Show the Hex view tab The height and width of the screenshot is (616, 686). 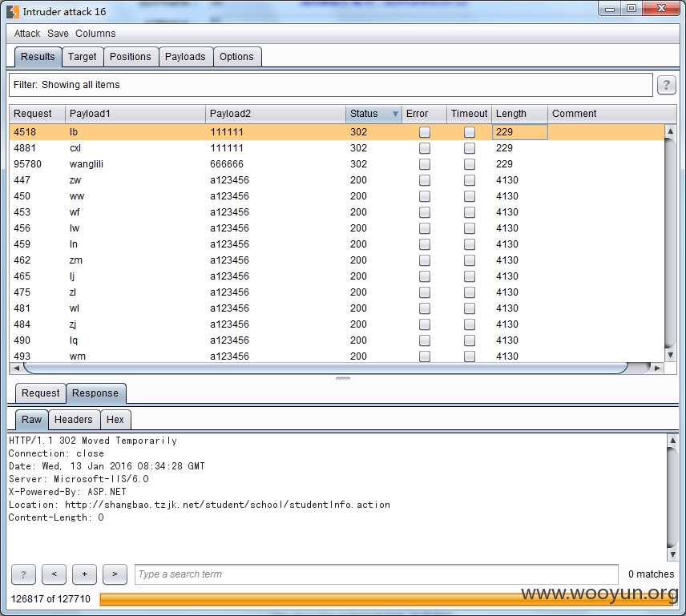[x=115, y=420]
